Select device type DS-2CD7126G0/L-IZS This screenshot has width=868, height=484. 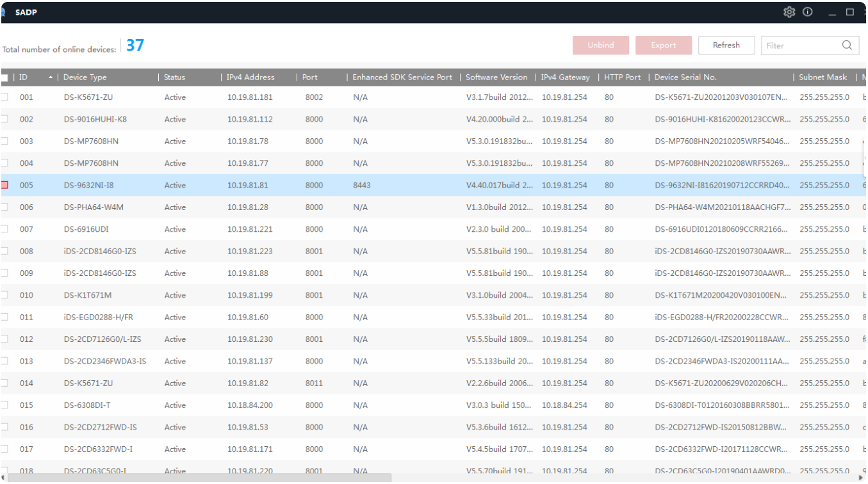point(102,339)
